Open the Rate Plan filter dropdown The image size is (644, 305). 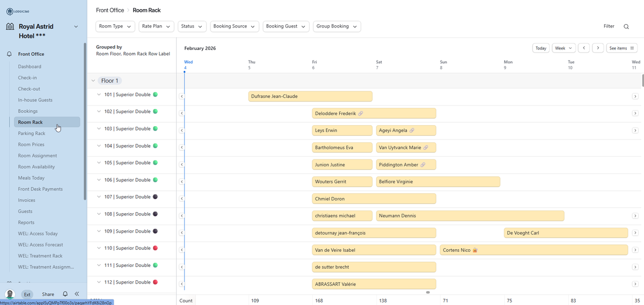(x=156, y=26)
